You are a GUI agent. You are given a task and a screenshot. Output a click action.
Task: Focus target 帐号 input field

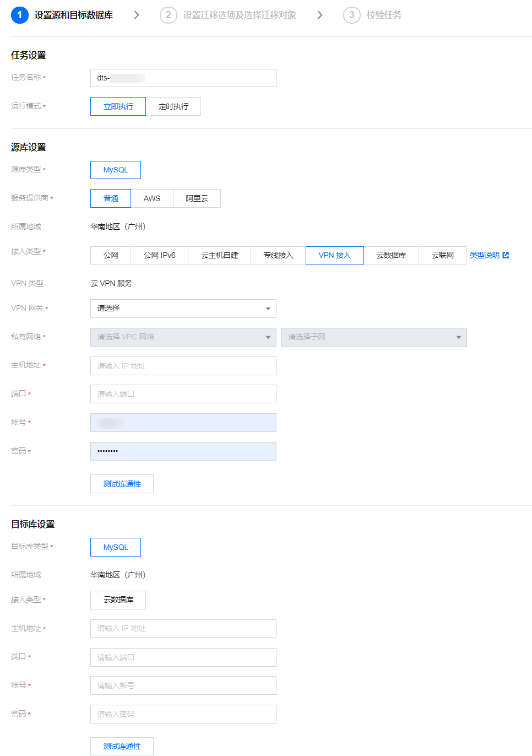[183, 685]
